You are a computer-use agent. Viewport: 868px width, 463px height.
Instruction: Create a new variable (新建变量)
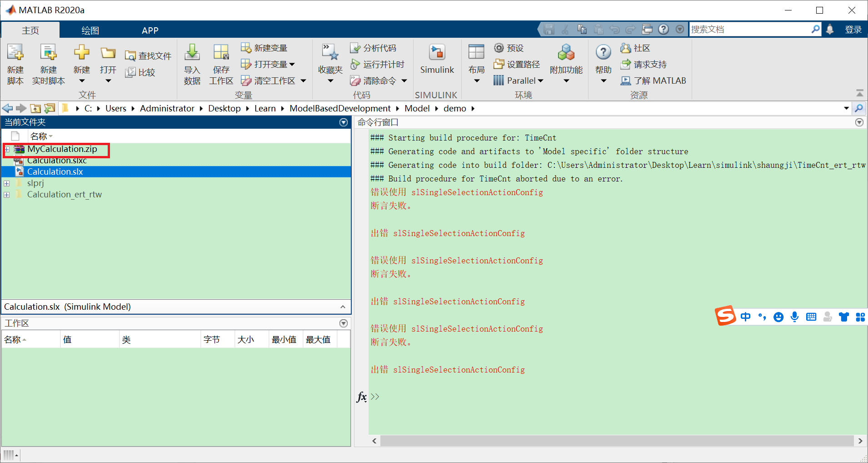[x=264, y=48]
